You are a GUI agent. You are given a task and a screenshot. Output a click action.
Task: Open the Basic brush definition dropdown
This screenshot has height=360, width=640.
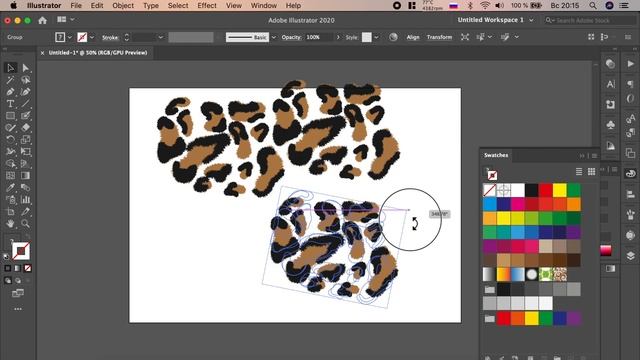click(x=273, y=37)
